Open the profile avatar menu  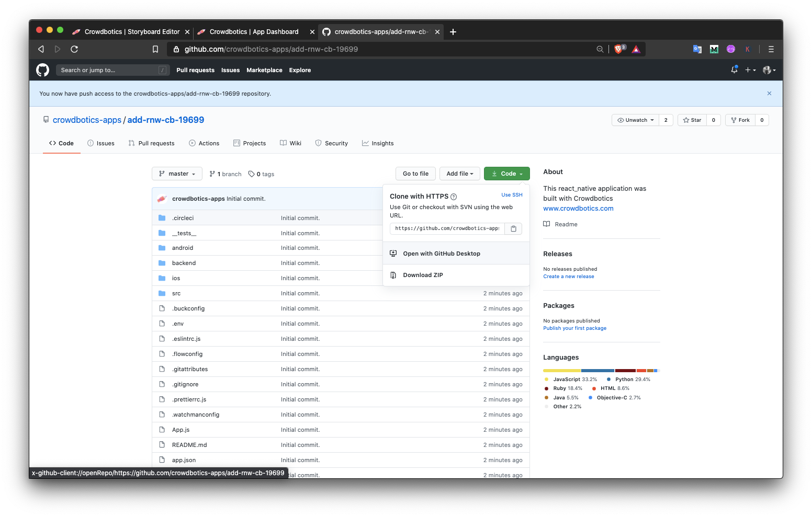(x=768, y=70)
